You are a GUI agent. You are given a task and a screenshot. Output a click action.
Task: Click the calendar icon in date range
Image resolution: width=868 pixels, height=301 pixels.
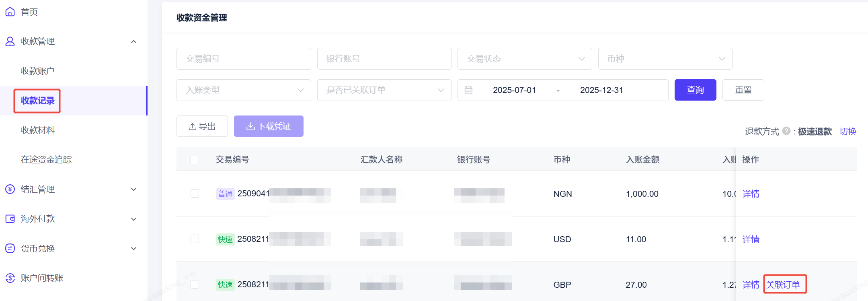[468, 90]
